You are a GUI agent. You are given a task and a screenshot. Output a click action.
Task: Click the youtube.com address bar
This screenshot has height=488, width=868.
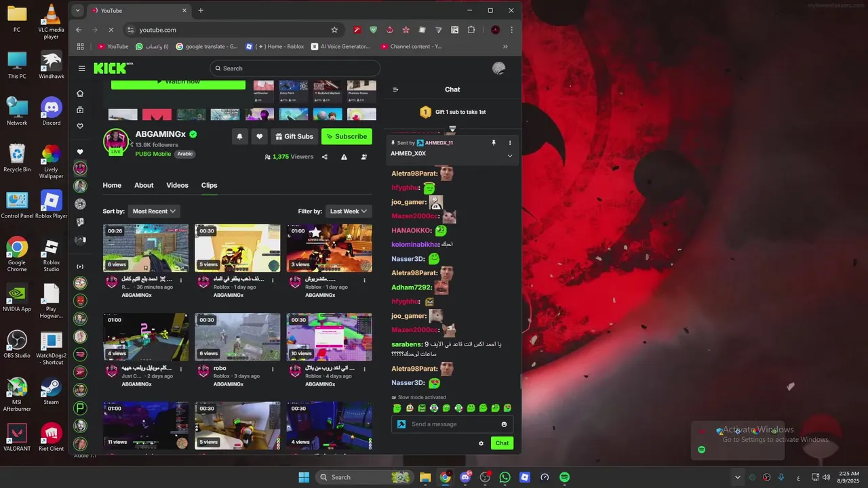tap(233, 30)
